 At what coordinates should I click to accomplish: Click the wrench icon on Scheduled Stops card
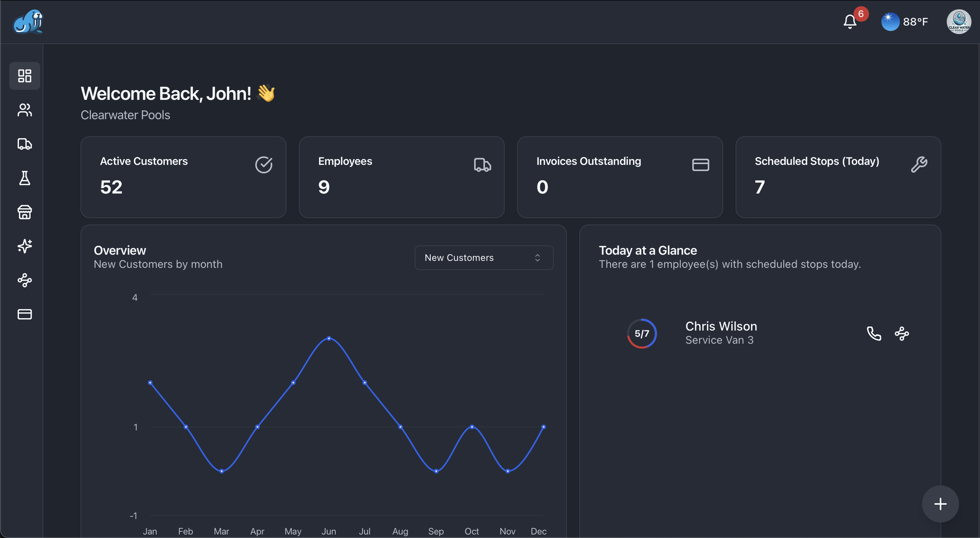(919, 164)
